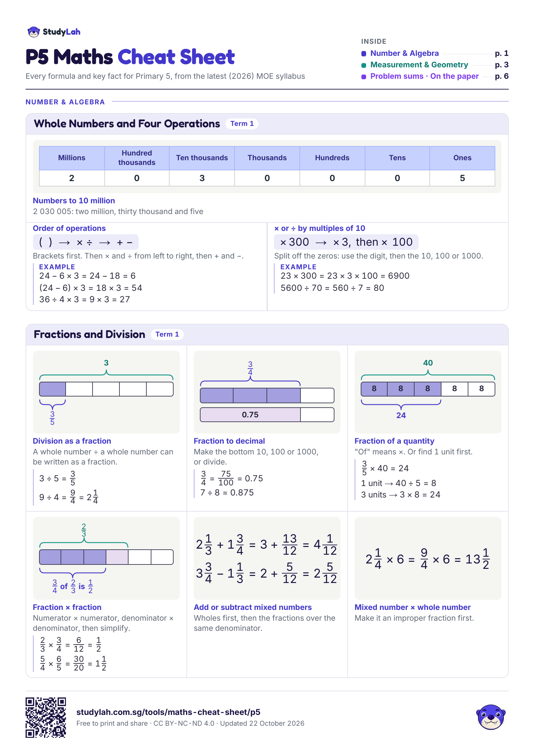This screenshot has width=534, height=756.
Task: Click the green bullet beside Measurement & Geometry
Action: 364,65
